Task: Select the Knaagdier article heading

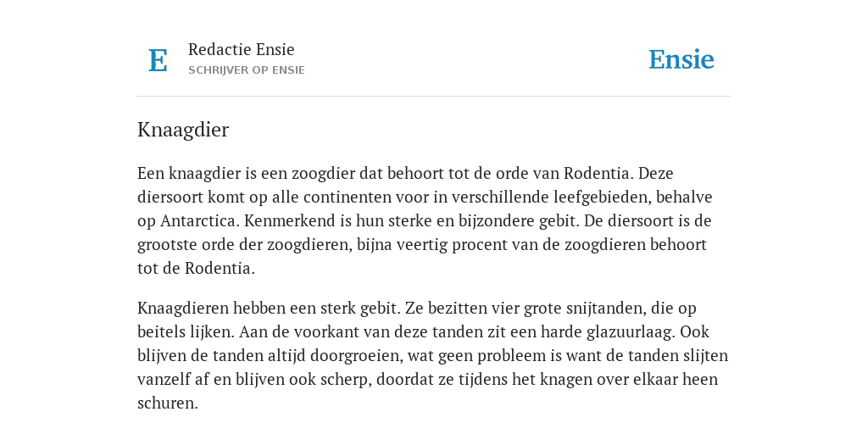Action: coord(183,130)
